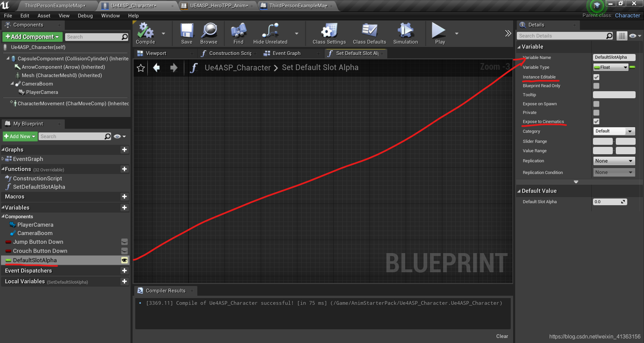Image resolution: width=644 pixels, height=343 pixels.
Task: Click Slider Range minimum field
Action: click(x=603, y=141)
